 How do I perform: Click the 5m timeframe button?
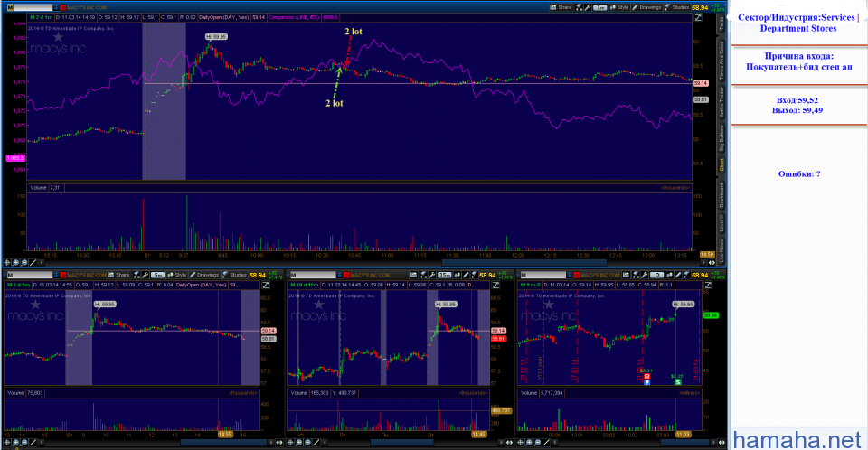(157, 275)
